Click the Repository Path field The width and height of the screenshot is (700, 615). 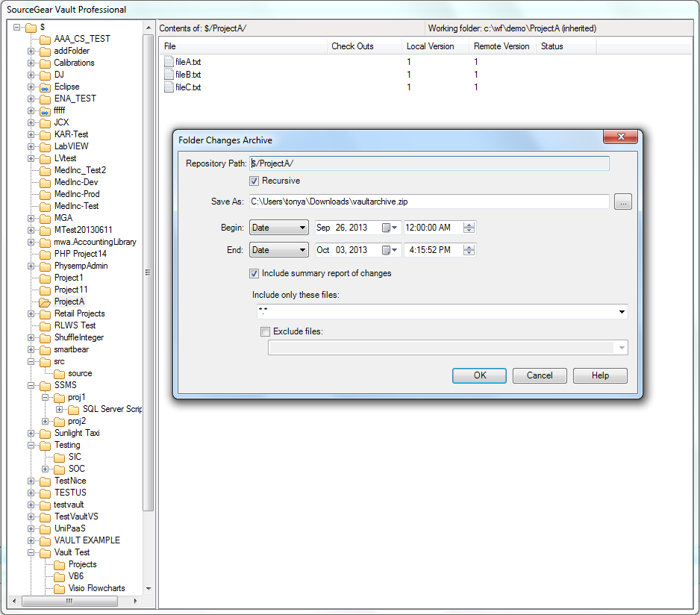[429, 163]
